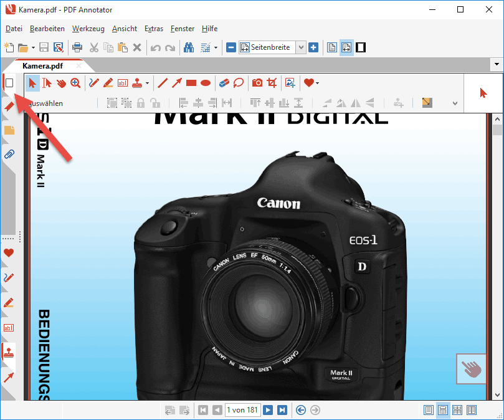The width and height of the screenshot is (504, 420).
Task: Activate the eraser tool
Action: [224, 83]
